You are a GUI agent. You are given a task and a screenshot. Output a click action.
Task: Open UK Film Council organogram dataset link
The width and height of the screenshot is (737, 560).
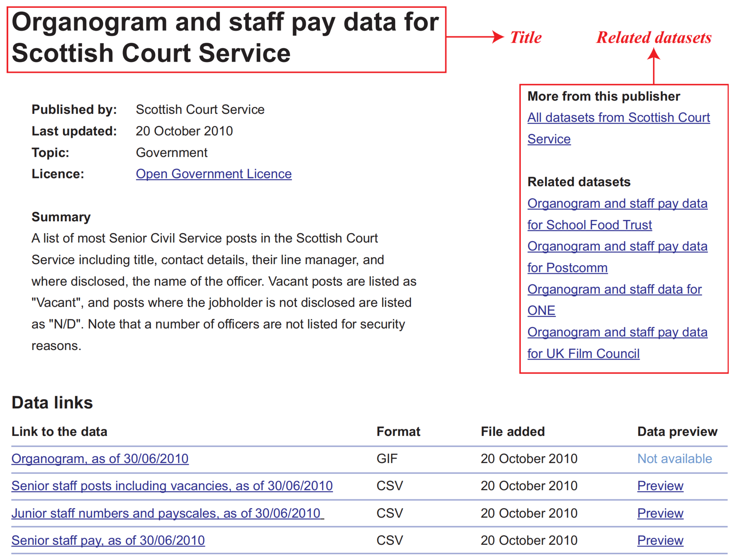click(x=617, y=332)
